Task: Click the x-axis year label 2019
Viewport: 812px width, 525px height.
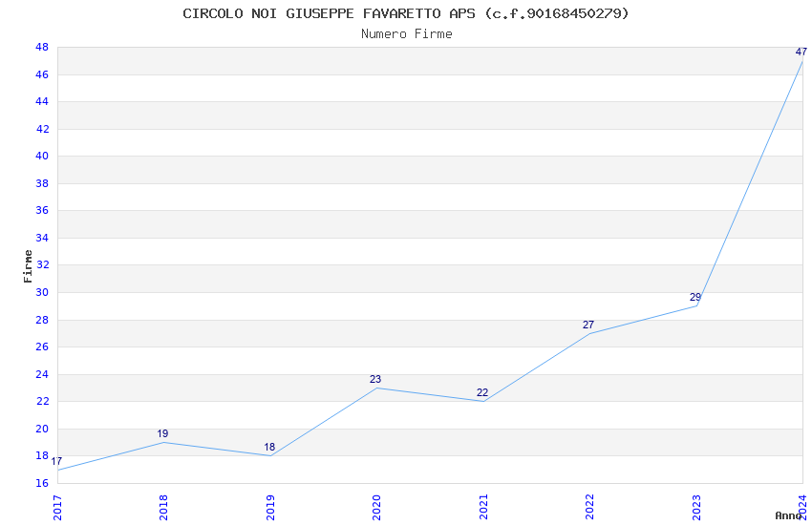Action: (x=270, y=508)
